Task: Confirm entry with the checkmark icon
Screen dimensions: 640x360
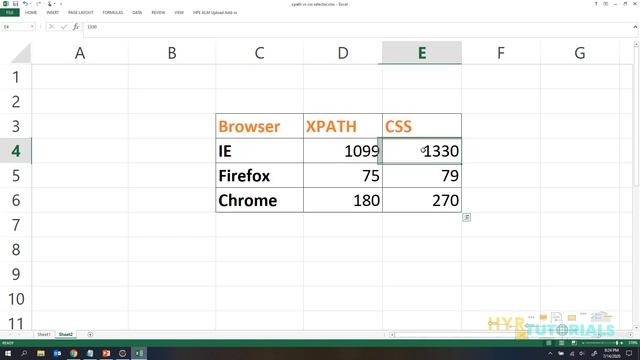Action: pyautogui.click(x=64, y=27)
